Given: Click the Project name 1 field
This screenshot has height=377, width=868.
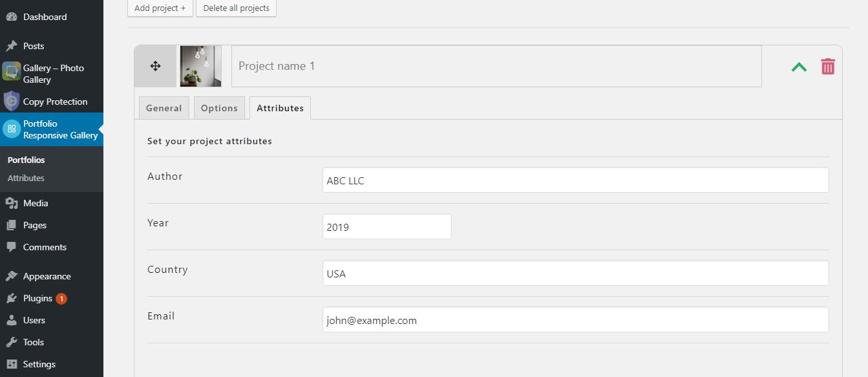Looking at the screenshot, I should (x=496, y=66).
